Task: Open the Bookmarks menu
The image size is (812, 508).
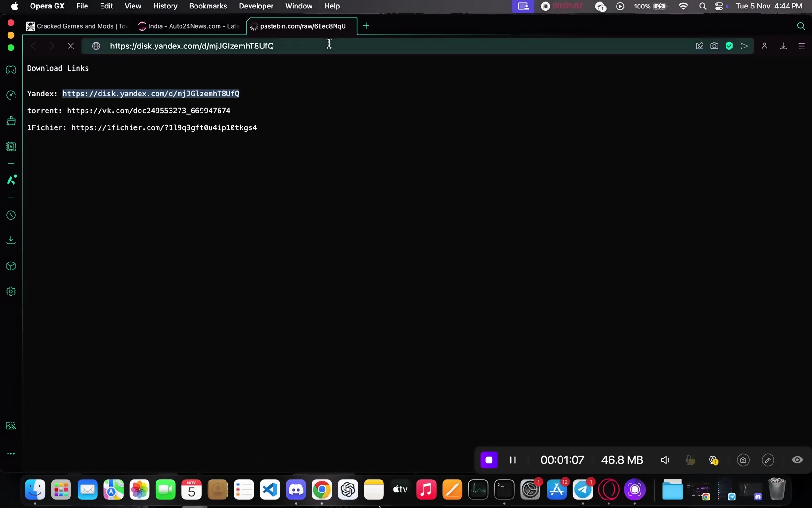Action: pyautogui.click(x=208, y=6)
